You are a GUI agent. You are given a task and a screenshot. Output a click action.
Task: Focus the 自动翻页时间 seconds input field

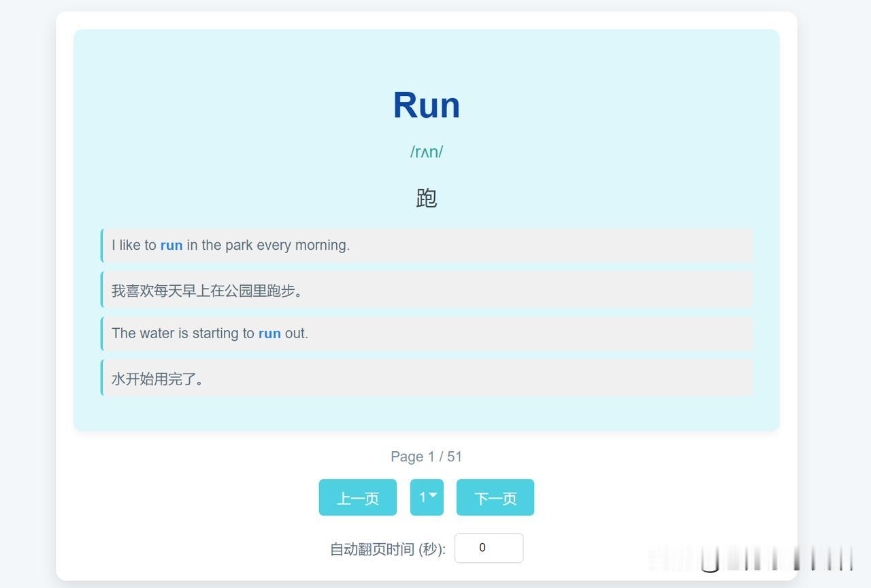coord(489,548)
